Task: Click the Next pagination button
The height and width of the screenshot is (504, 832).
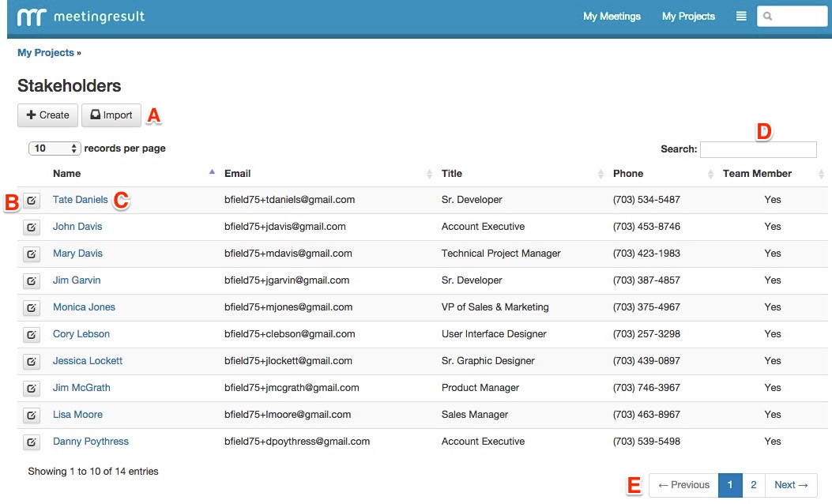Action: pyautogui.click(x=791, y=485)
